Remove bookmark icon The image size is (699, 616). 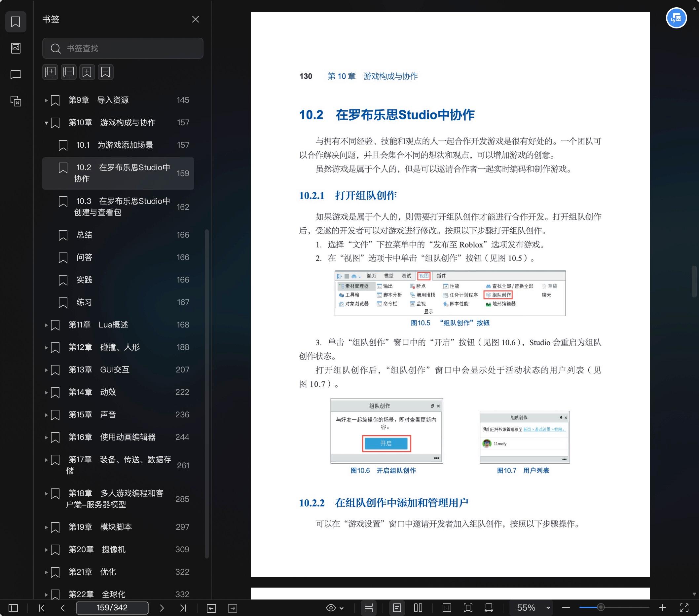105,72
